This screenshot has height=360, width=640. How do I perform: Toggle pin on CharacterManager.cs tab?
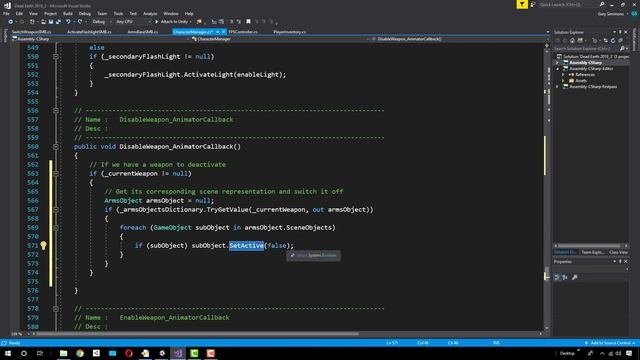pos(218,32)
